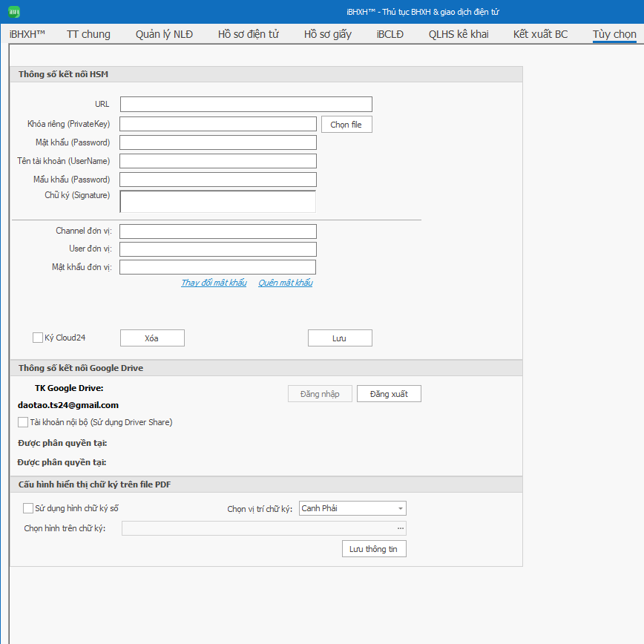Click Đăng xuất Google Drive button
The height and width of the screenshot is (644, 644).
[x=389, y=394]
